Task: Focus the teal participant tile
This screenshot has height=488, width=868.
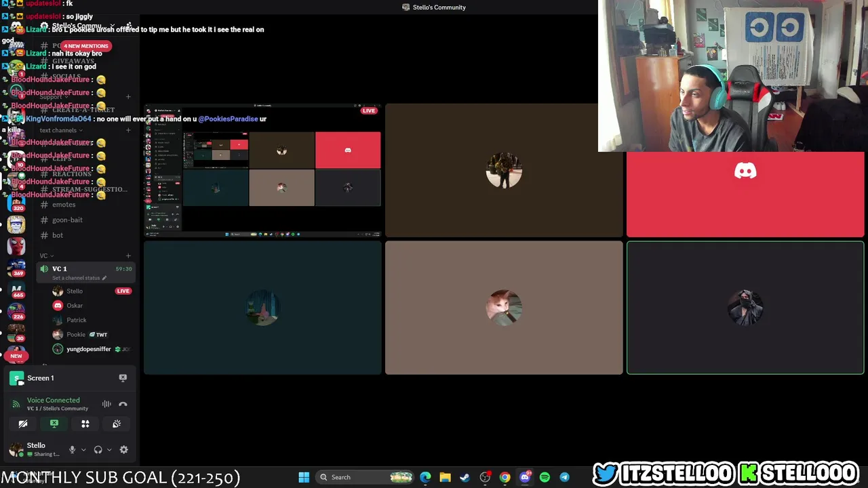Action: tap(262, 308)
